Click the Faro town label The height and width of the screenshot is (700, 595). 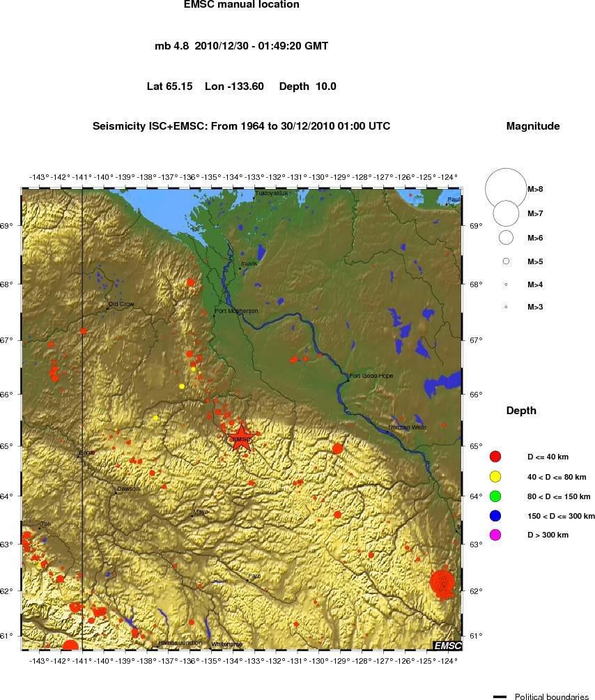point(254,577)
